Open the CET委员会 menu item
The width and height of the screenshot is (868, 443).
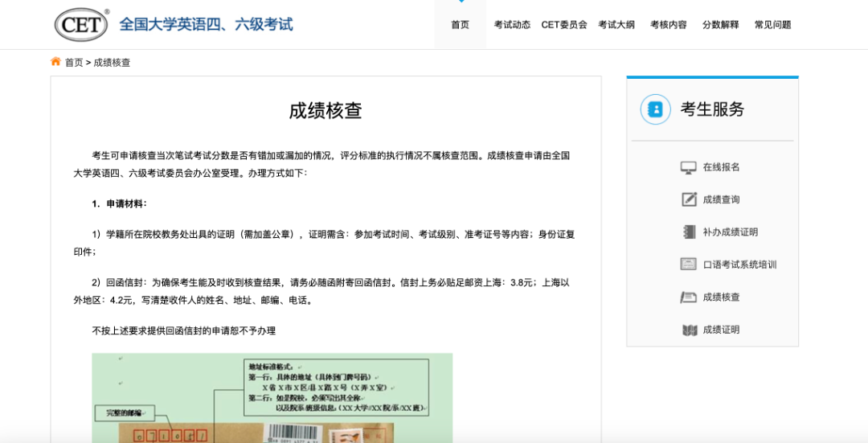click(x=564, y=24)
